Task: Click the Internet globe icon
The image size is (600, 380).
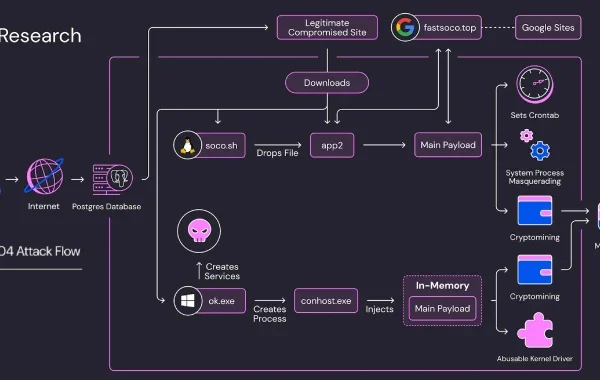Action: [44, 176]
